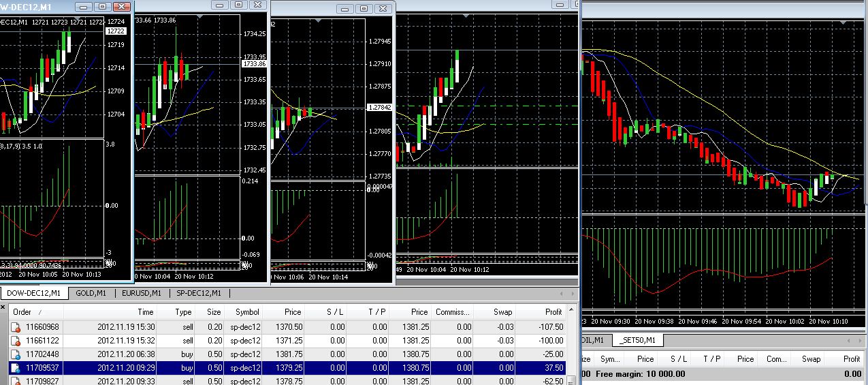Click the scroll-up arrow of the orders list
Image resolution: width=868 pixels, height=385 pixels.
[x=571, y=310]
